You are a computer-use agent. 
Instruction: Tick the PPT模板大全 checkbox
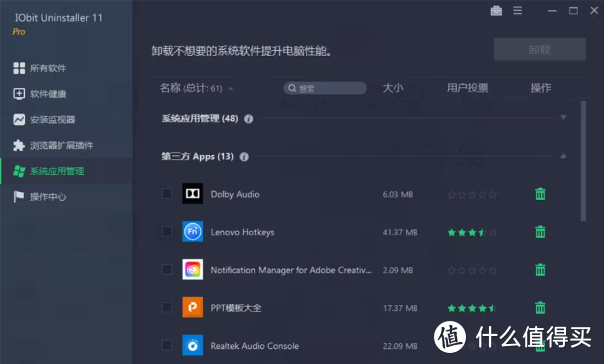click(167, 307)
